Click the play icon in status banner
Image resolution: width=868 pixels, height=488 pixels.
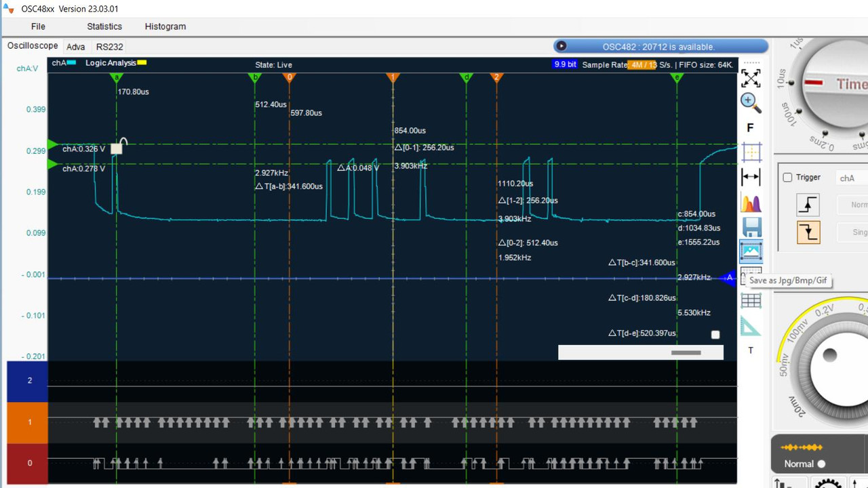(561, 46)
